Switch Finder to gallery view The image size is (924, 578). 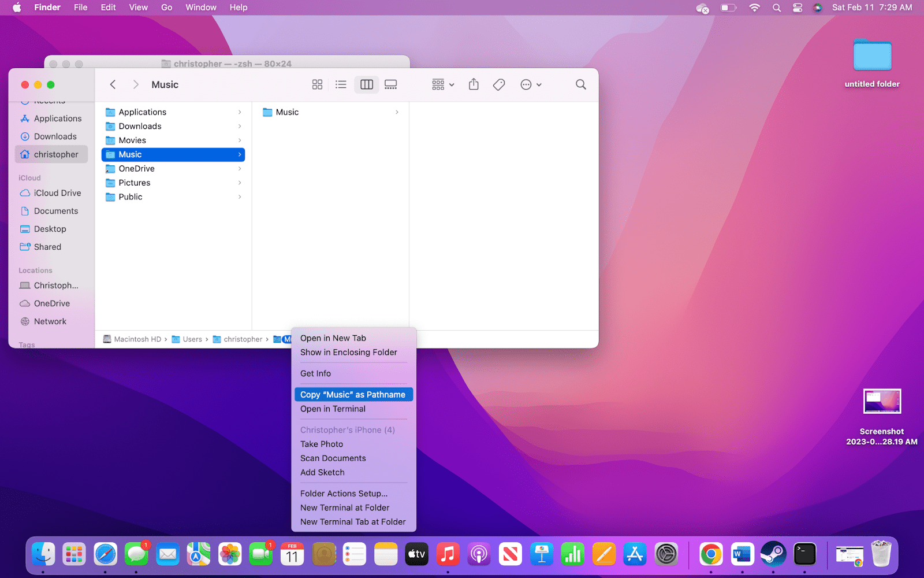(391, 84)
